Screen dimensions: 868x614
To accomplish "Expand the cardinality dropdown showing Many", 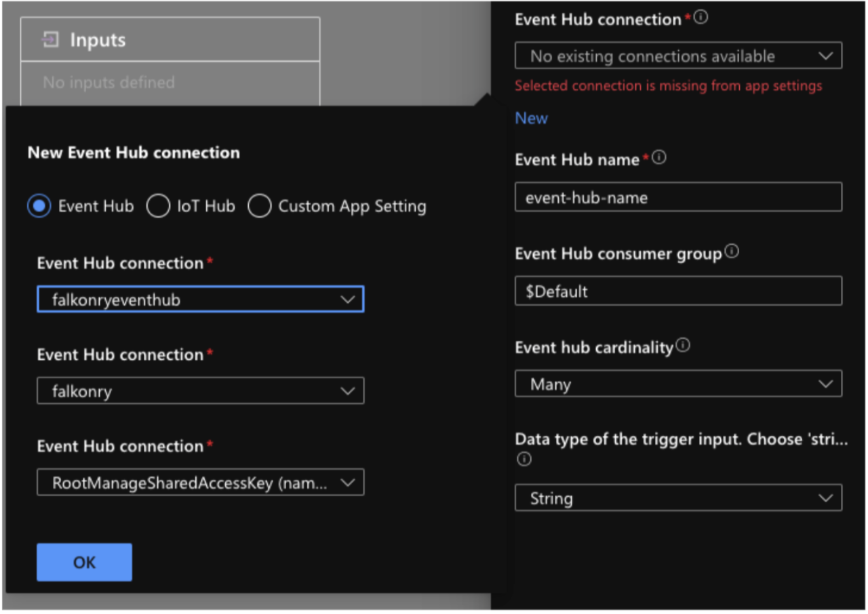I will coord(679,384).
